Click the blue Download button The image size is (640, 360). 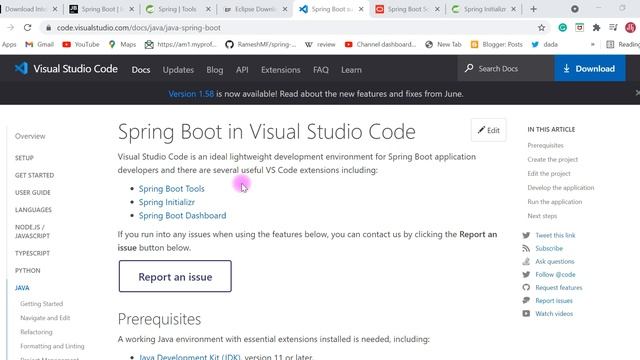590,69
